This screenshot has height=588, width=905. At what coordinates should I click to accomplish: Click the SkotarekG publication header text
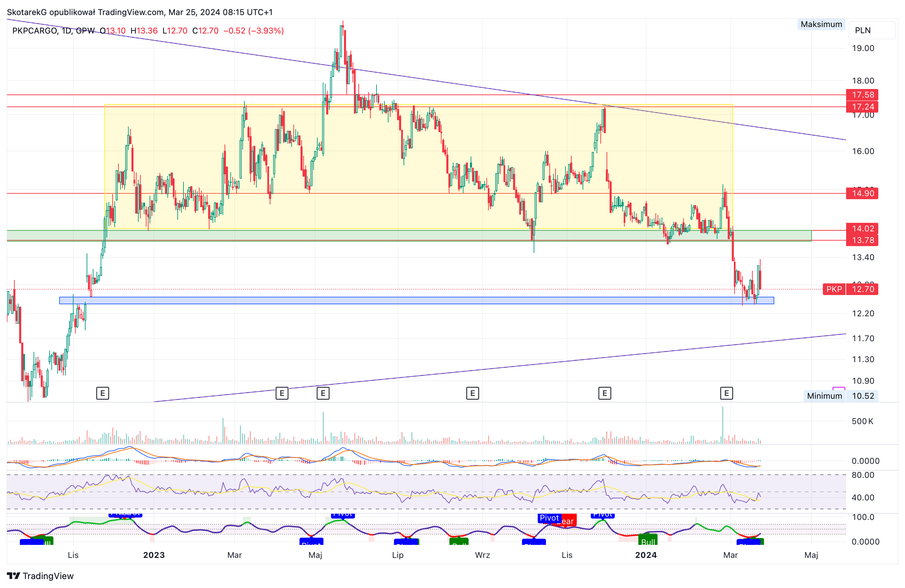(140, 12)
